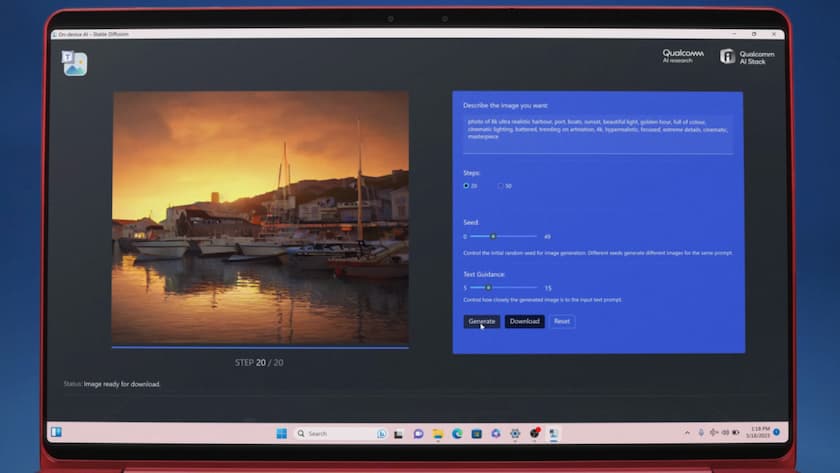The width and height of the screenshot is (840, 473).
Task: Select the 20 steps radio option
Action: point(466,186)
